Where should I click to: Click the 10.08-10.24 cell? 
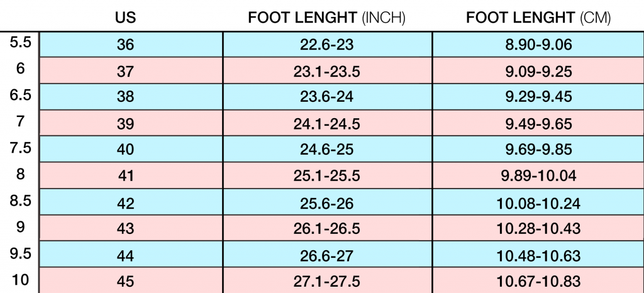(x=538, y=203)
